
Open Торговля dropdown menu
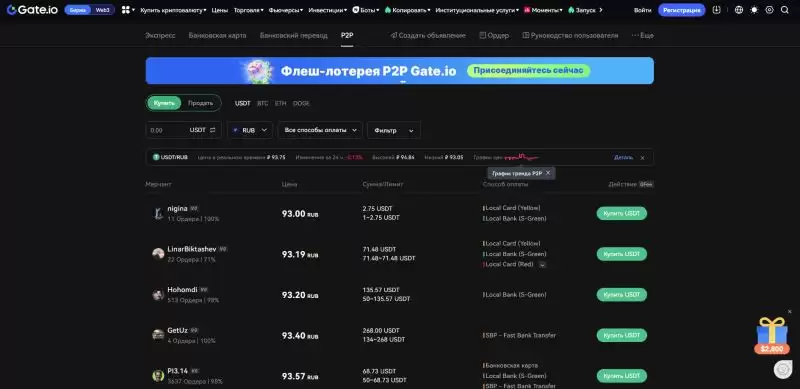(x=249, y=10)
